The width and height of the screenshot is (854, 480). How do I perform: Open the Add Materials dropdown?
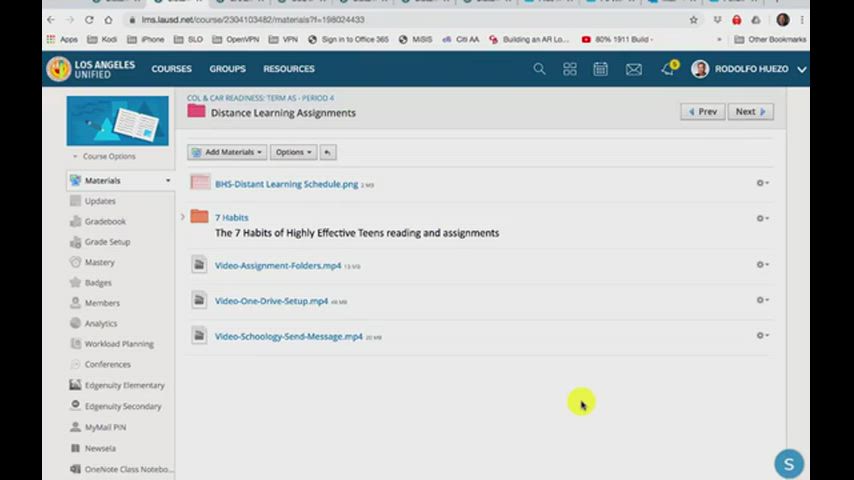click(x=227, y=152)
